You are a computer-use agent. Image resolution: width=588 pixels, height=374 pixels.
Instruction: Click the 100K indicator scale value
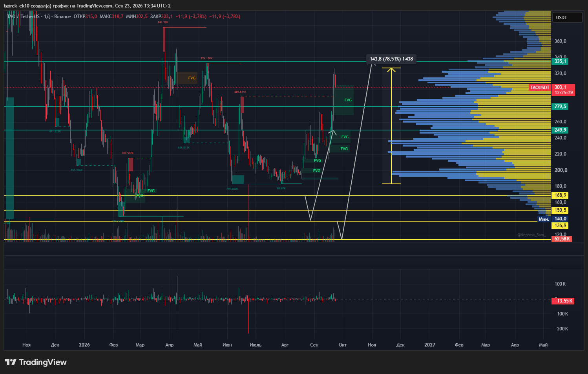(x=560, y=284)
